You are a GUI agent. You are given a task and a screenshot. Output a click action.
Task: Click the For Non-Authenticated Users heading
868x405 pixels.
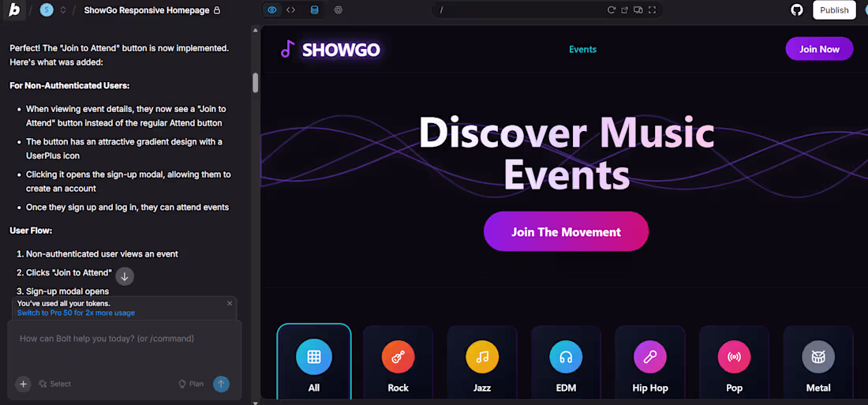pyautogui.click(x=69, y=85)
